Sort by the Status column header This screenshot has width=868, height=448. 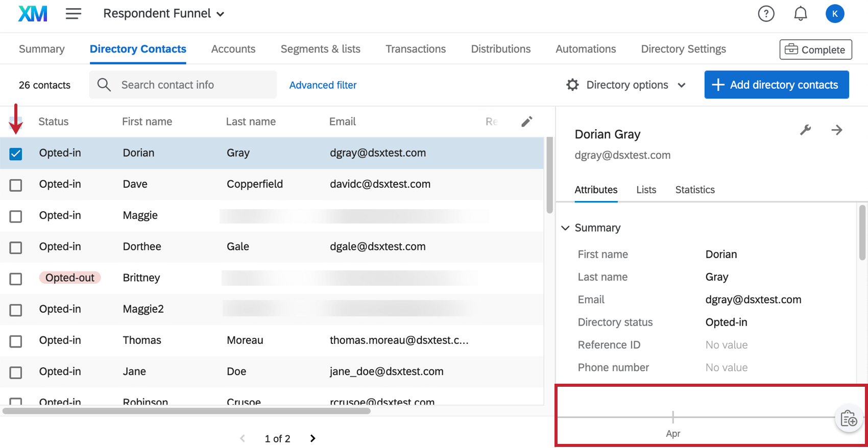(x=54, y=121)
